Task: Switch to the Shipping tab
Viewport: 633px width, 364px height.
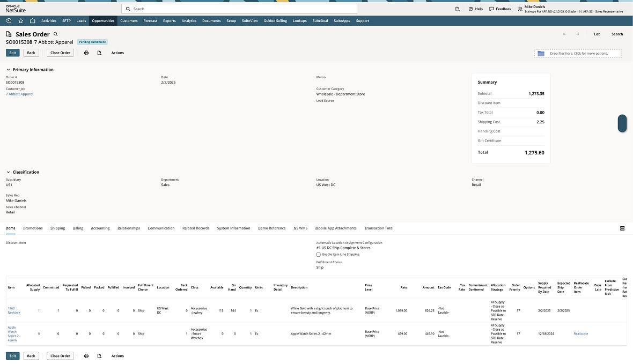Action: click(57, 228)
